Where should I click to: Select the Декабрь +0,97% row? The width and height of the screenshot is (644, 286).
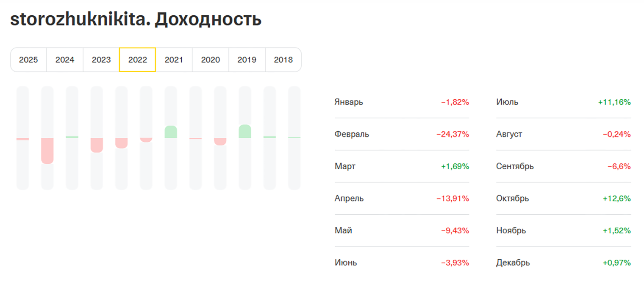[x=563, y=263]
